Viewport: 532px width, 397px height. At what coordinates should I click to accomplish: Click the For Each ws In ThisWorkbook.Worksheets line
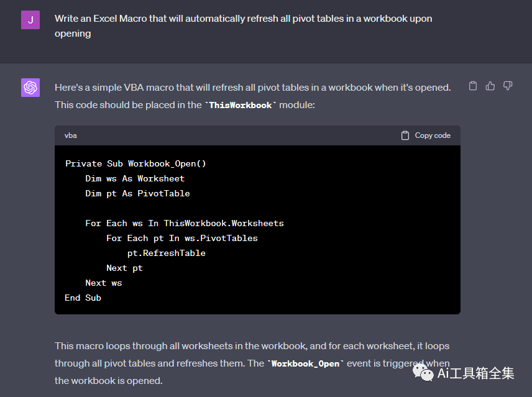(184, 224)
